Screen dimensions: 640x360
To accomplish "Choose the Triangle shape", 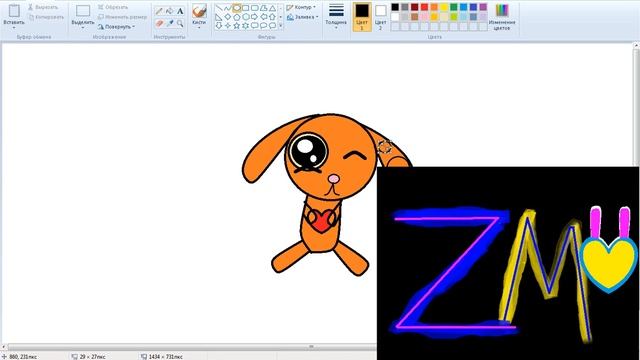I will pos(272,8).
